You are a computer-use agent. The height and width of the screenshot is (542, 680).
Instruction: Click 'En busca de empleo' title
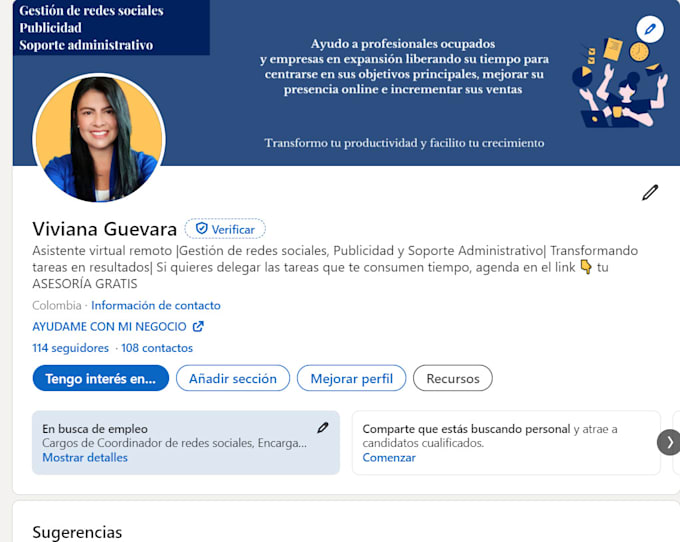pos(95,429)
